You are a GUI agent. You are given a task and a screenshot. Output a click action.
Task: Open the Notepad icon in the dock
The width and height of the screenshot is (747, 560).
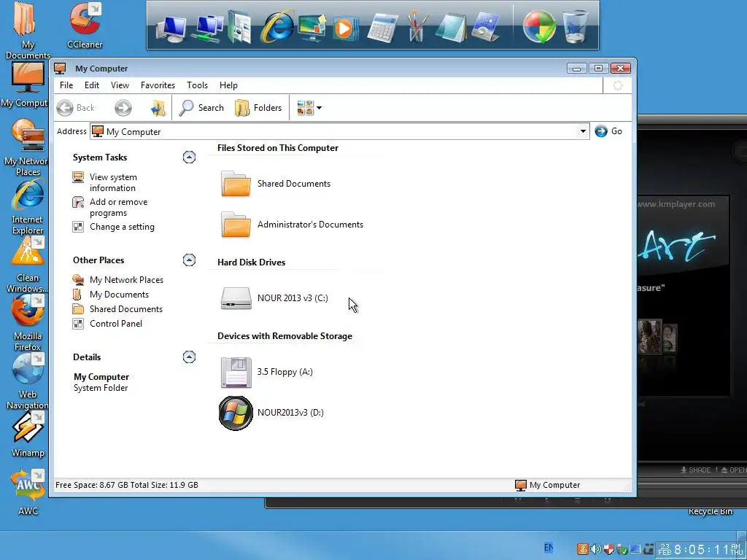pyautogui.click(x=450, y=28)
